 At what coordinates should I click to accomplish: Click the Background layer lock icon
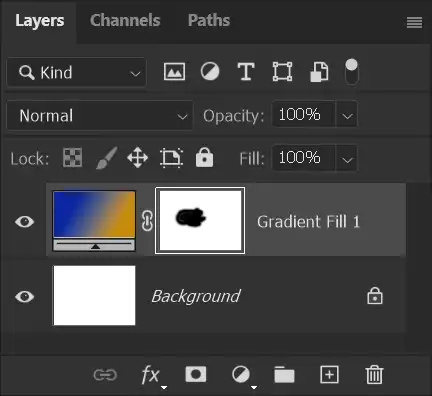click(x=375, y=296)
